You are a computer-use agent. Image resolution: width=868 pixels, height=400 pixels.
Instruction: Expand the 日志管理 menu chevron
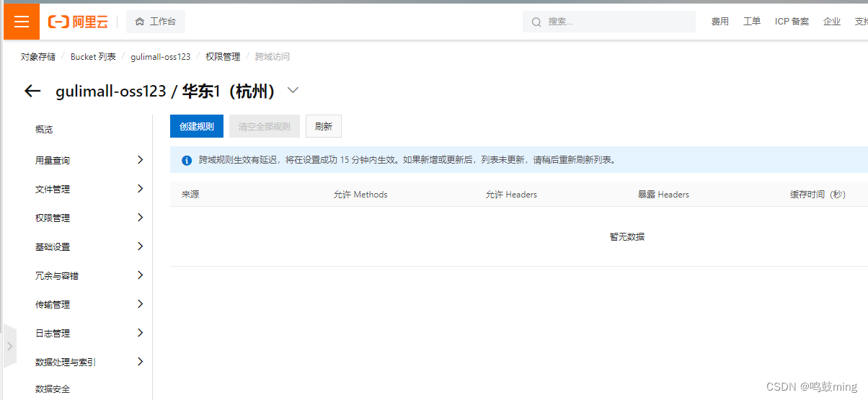point(140,333)
